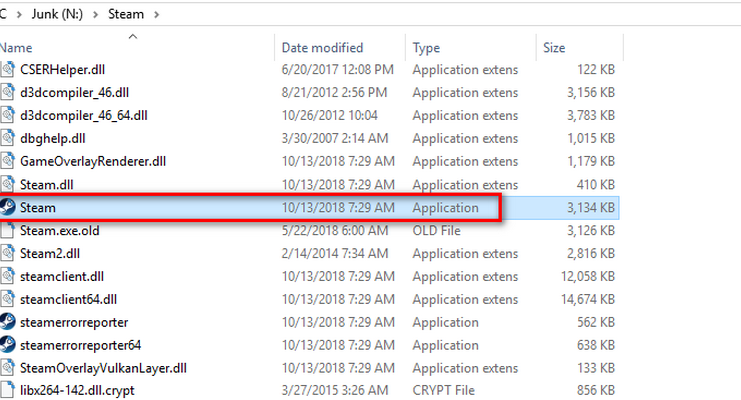Click the steamclient64.dll file name
This screenshot has width=741, height=400.
[68, 299]
